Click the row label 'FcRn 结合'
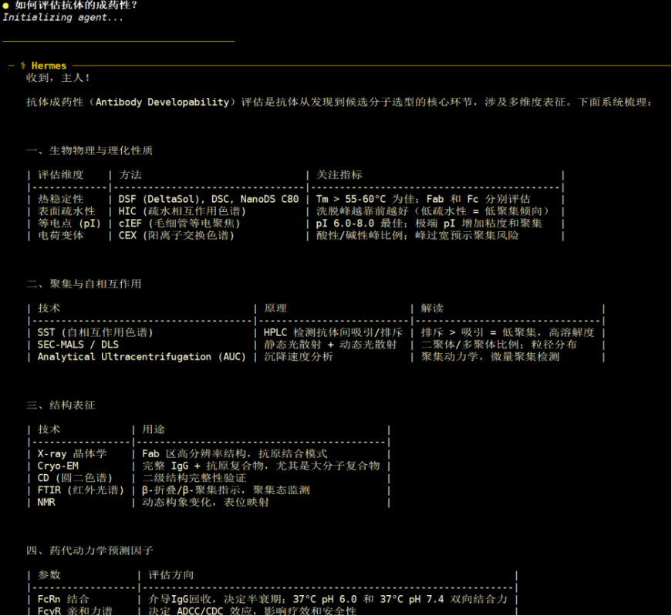 pyautogui.click(x=63, y=599)
